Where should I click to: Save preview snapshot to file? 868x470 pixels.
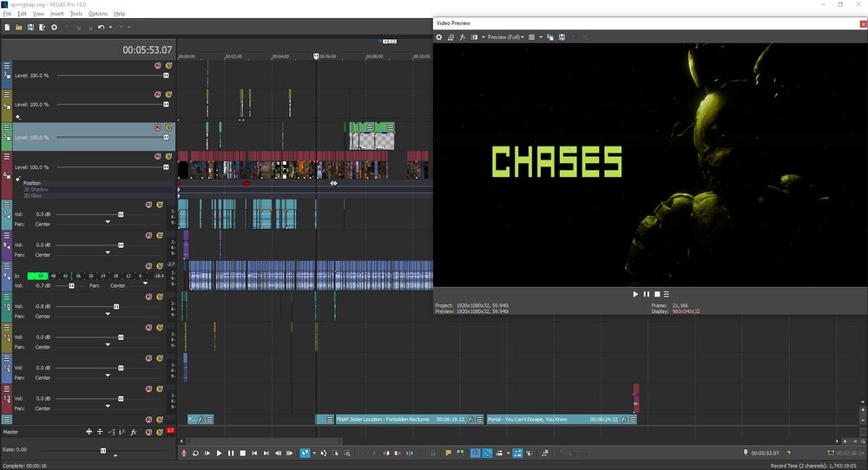tap(562, 37)
